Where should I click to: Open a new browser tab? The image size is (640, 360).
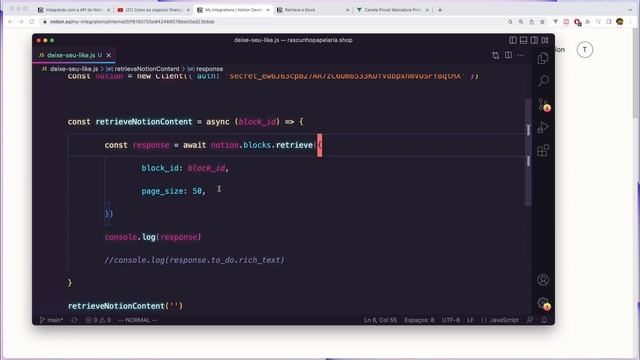click(440, 10)
